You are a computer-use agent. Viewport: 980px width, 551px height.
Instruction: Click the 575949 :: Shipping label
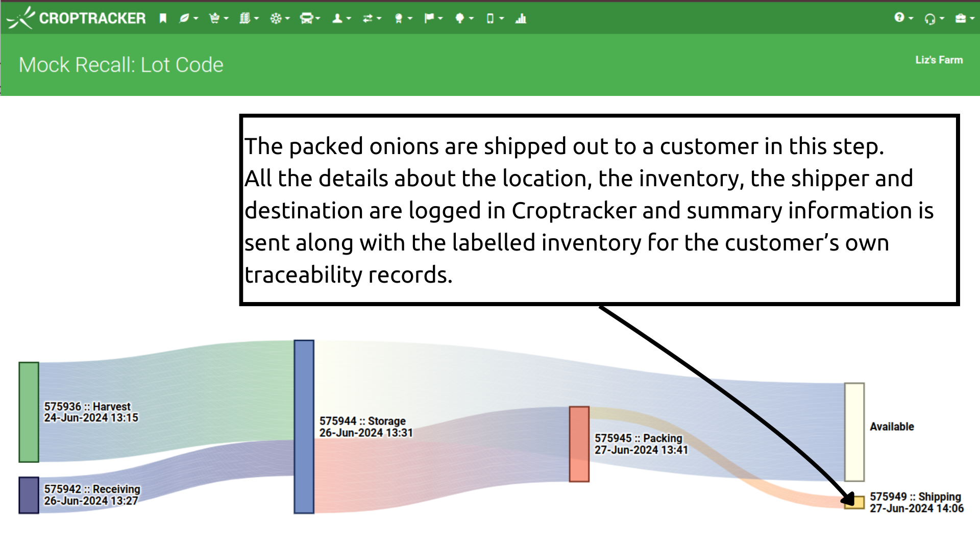click(x=915, y=496)
